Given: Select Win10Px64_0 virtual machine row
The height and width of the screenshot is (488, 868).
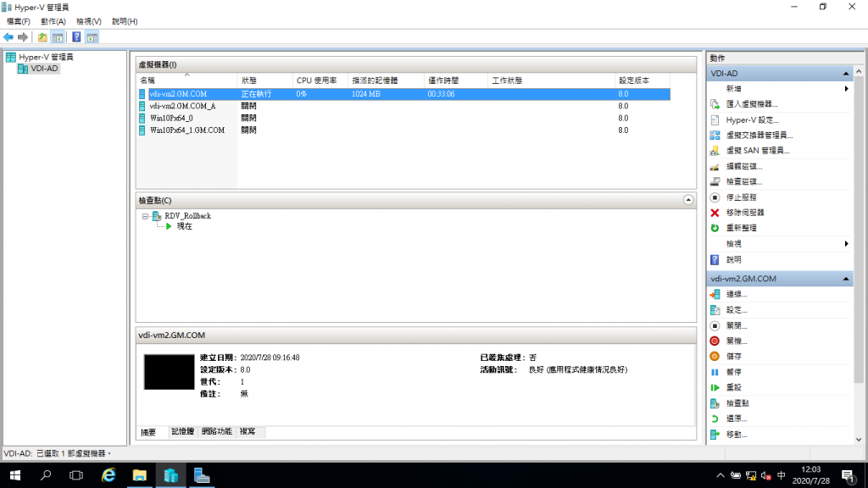Looking at the screenshot, I should point(404,118).
